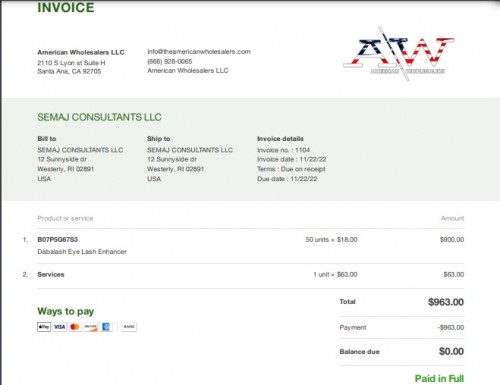Click the Paid in Full status
Screen dimensions: 500x385
(439, 379)
